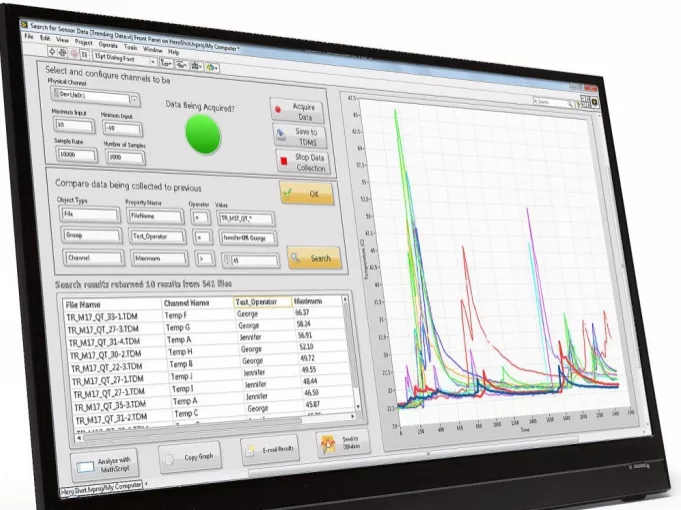
Task: Click the Run Continuously toolbar icon
Action: coord(62,53)
